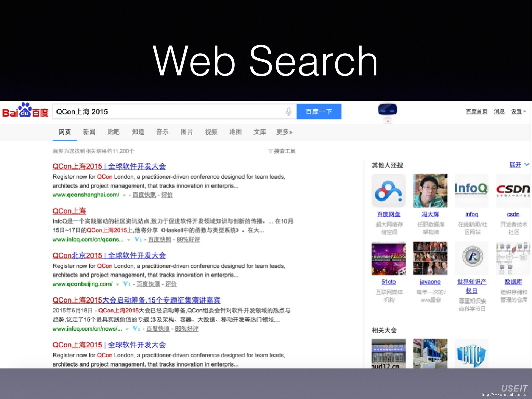Go to 百度首页 link
The height and width of the screenshot is (399, 532).
[x=477, y=112]
